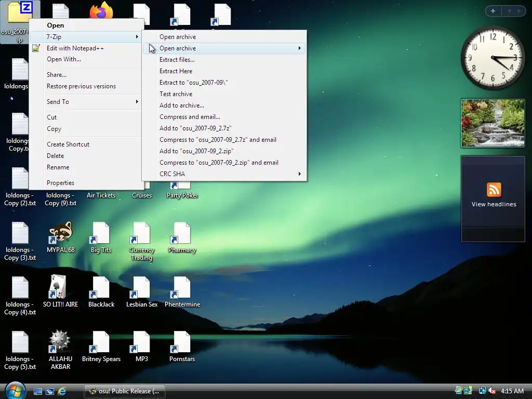This screenshot has height=399, width=532.
Task: Select the MP3 desktop shortcut
Action: [141, 347]
